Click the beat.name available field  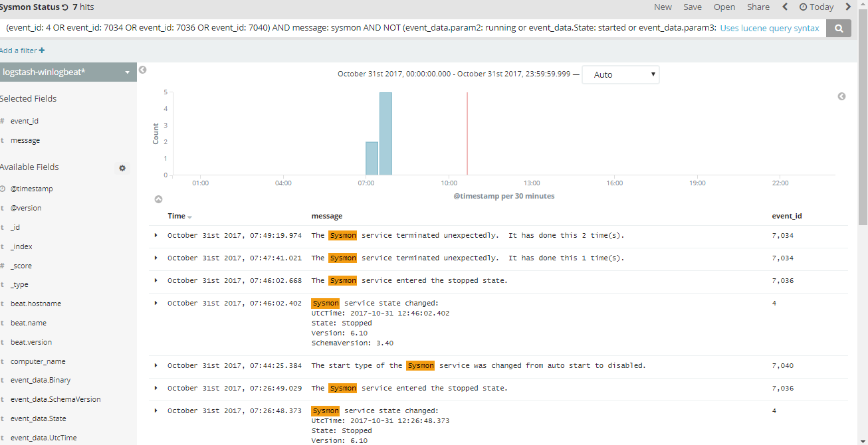pyautogui.click(x=29, y=323)
